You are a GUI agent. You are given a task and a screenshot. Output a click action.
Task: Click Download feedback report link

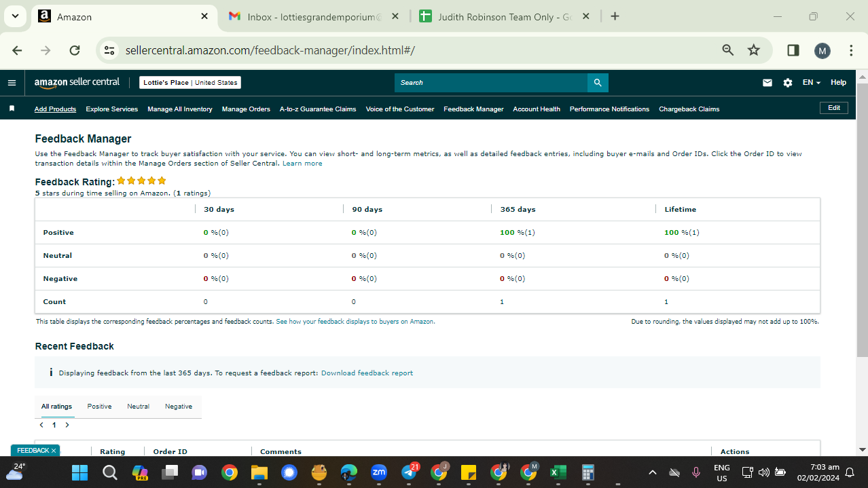(x=367, y=373)
